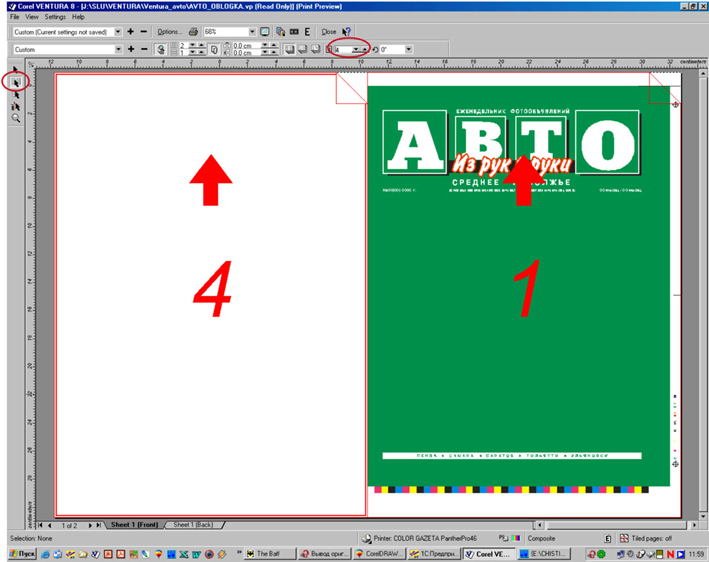Select the marks placement tool

pos(16,94)
